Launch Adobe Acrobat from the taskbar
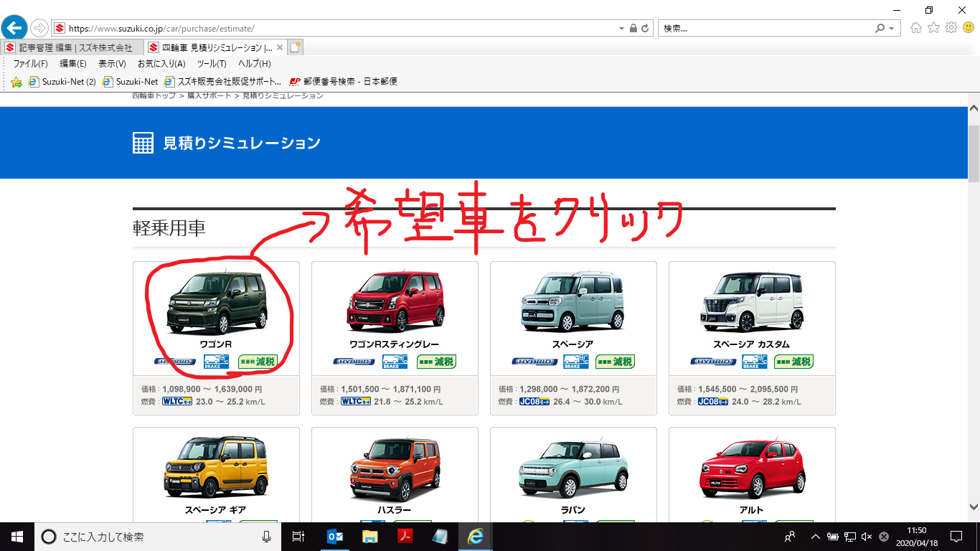Viewport: 980px width, 551px height. [x=405, y=537]
